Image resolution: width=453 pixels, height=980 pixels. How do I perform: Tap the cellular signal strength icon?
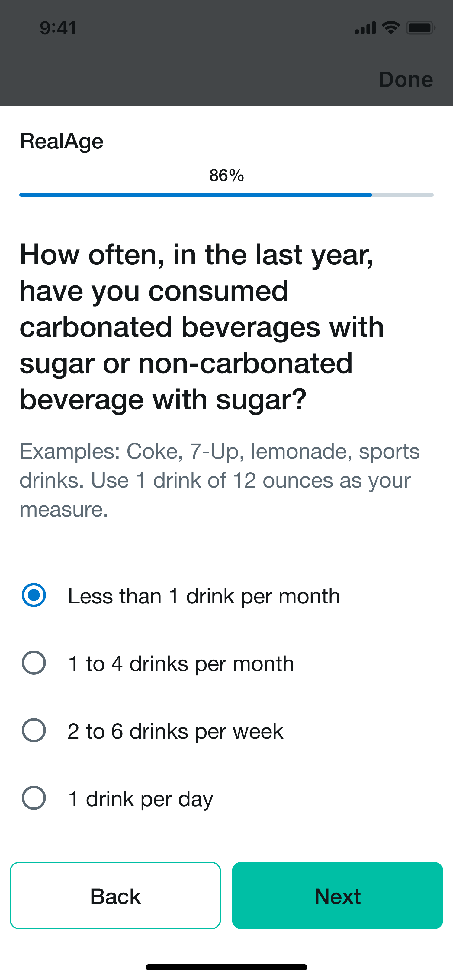365,28
